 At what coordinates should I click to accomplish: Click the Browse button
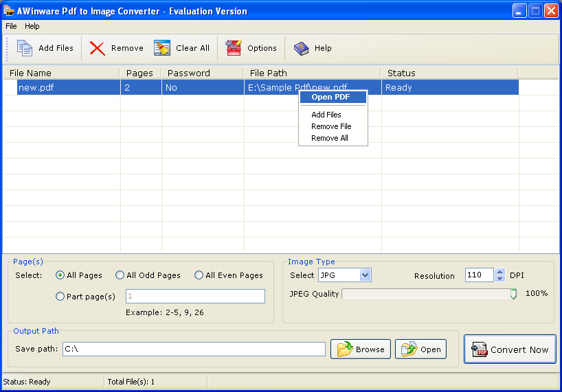tap(361, 349)
